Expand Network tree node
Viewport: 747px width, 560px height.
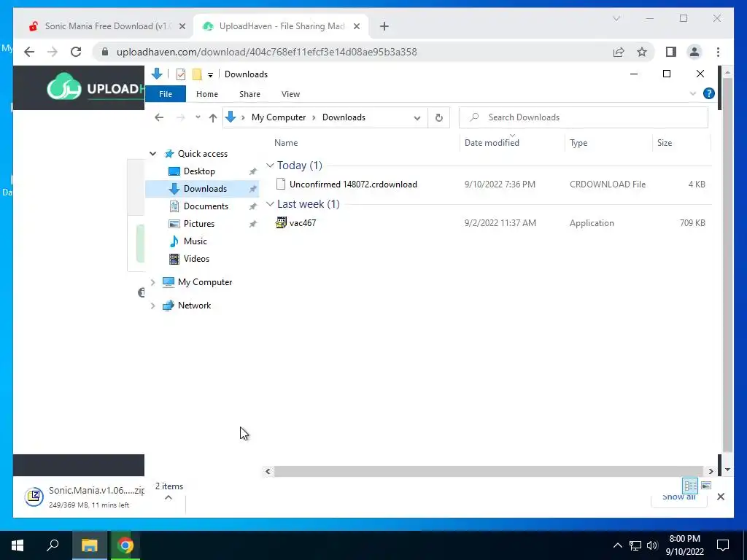point(153,306)
